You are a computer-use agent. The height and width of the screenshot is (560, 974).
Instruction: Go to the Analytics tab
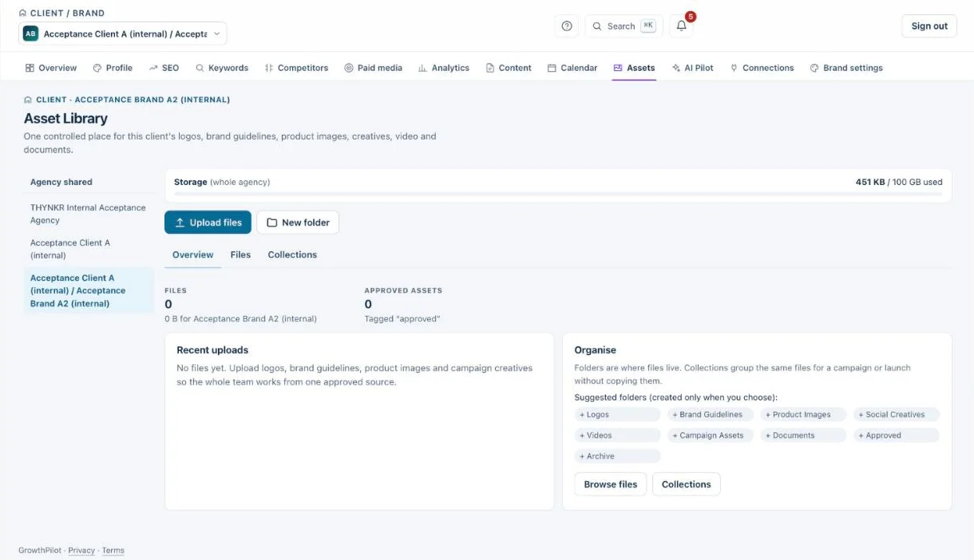pyautogui.click(x=444, y=68)
